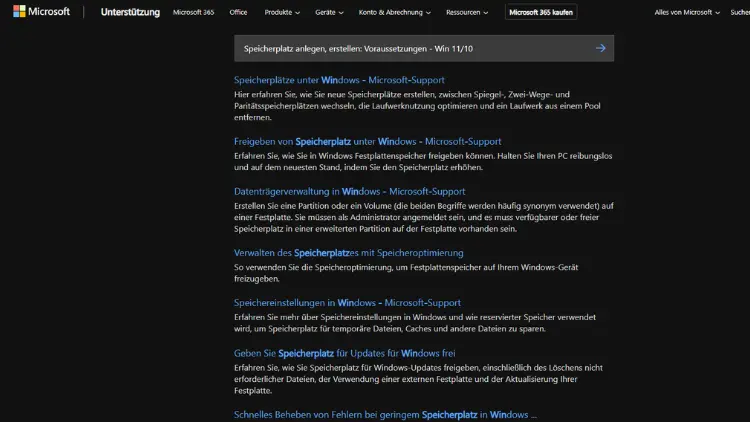The image size is (750, 422).
Task: Expand the Produkte dropdown
Action: coord(282,12)
